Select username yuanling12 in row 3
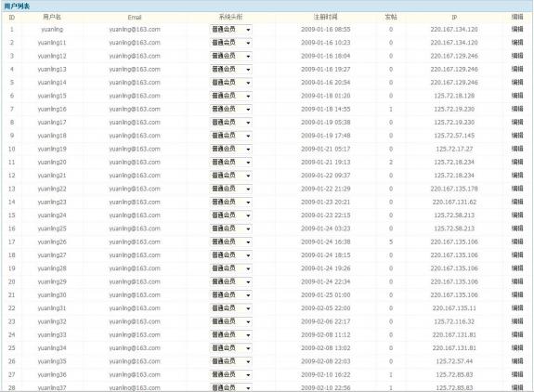The height and width of the screenshot is (392, 534). [x=52, y=56]
